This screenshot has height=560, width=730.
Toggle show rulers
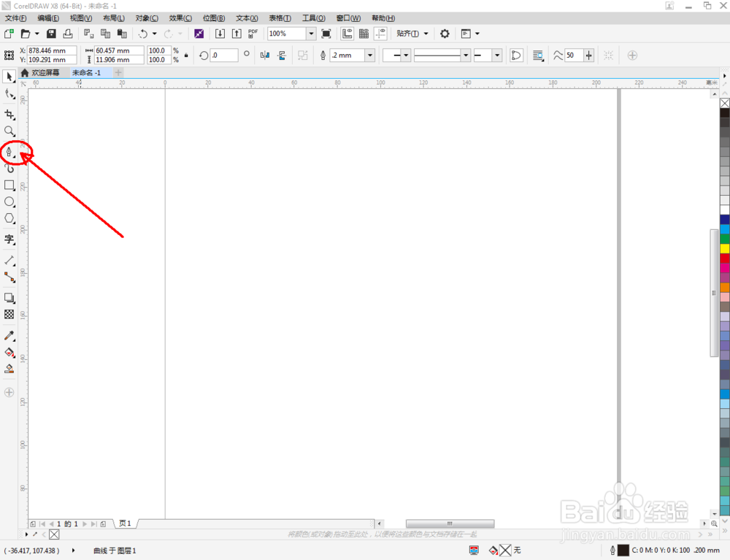point(347,34)
